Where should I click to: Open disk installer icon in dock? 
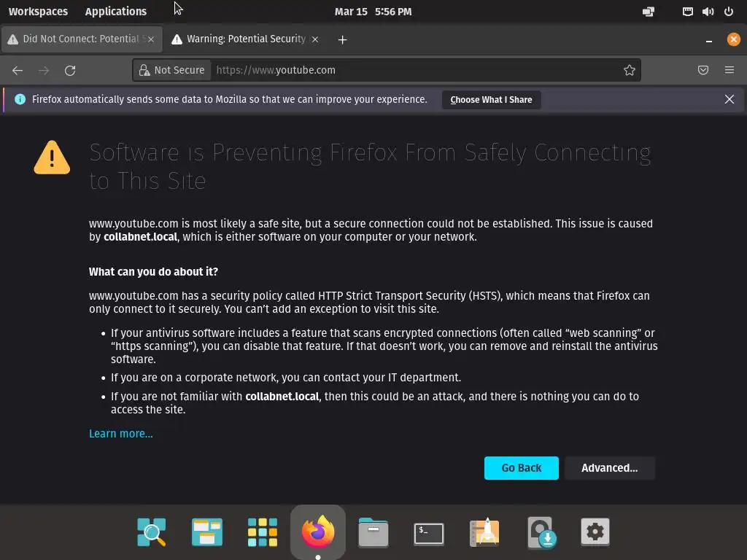541,532
